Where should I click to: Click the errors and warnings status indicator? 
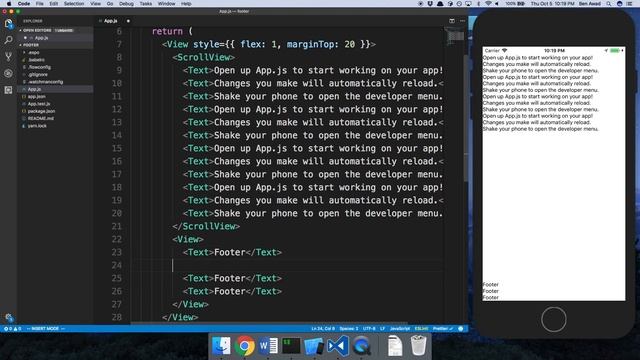click(12, 329)
